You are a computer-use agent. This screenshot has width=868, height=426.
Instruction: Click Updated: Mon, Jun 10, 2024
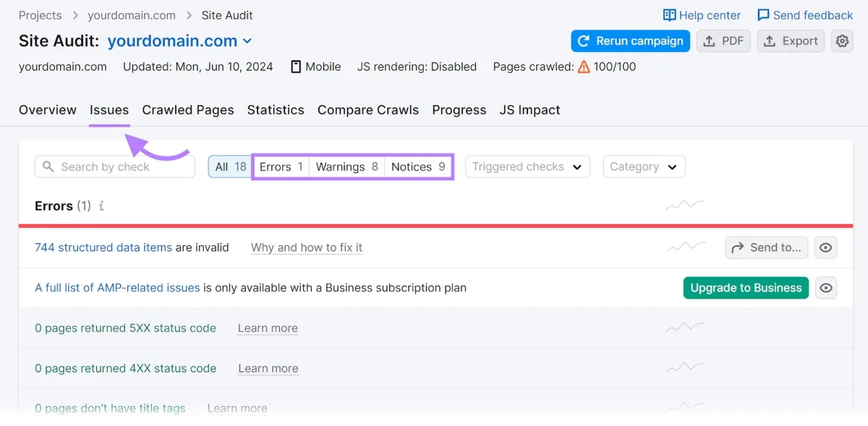[198, 67]
